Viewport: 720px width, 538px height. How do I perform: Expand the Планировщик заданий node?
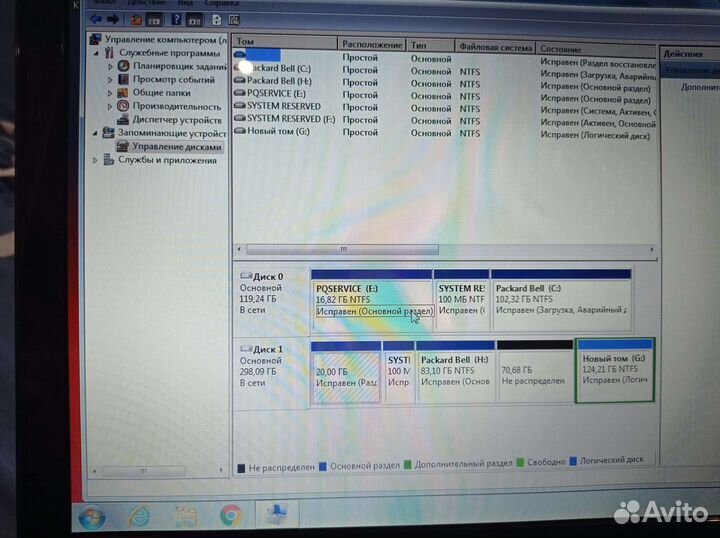point(110,67)
